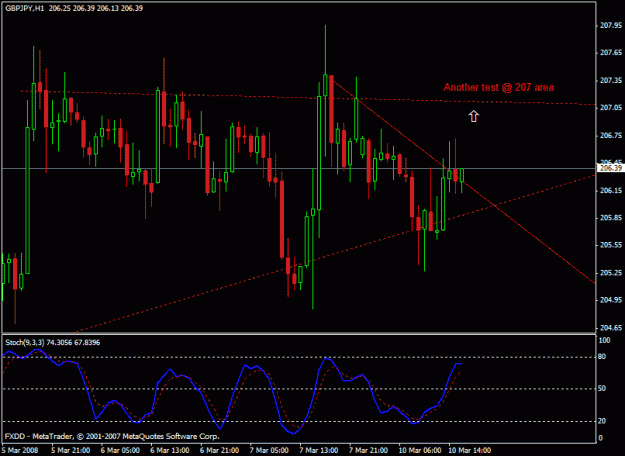Click the highlighted current price label 206.39

click(610, 168)
